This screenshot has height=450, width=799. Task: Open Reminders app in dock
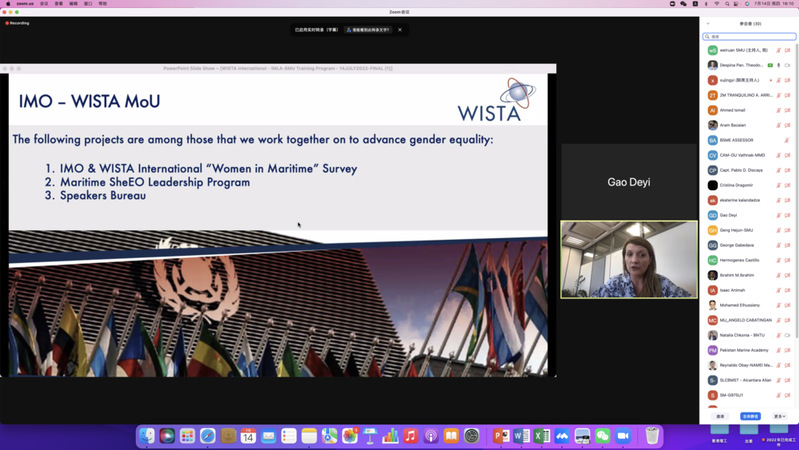289,436
